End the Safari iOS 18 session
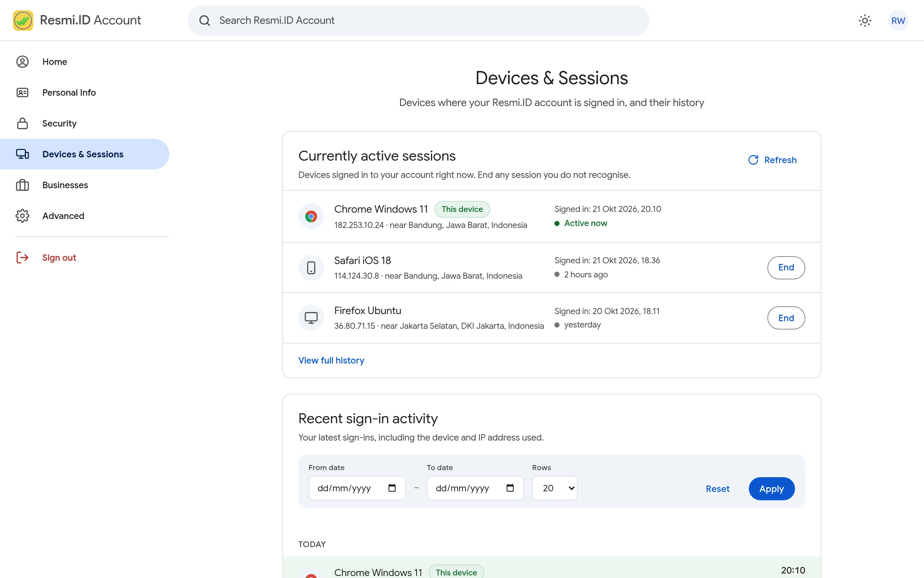The height and width of the screenshot is (578, 924). click(x=786, y=267)
